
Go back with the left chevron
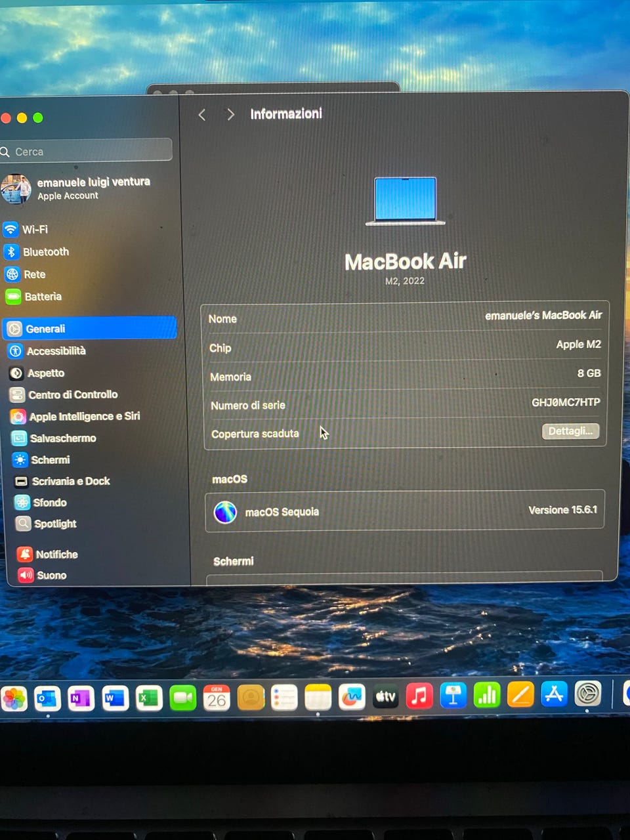click(202, 115)
